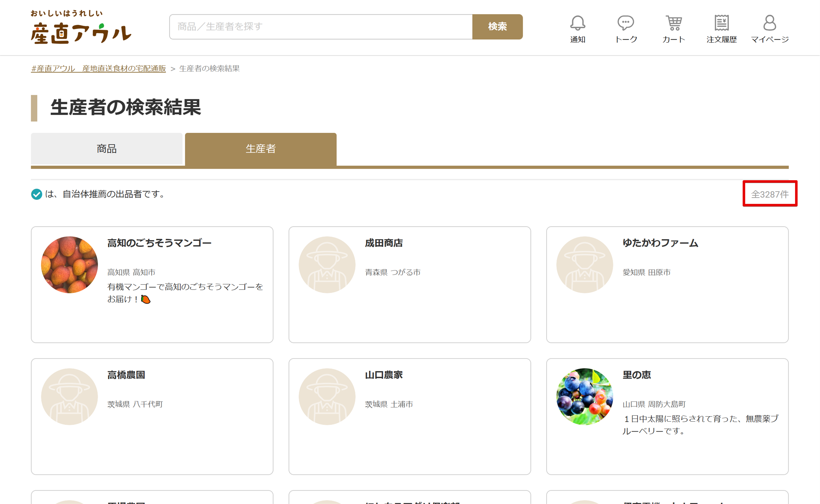
Task: Select the 生産者 tab
Action: (x=261, y=149)
